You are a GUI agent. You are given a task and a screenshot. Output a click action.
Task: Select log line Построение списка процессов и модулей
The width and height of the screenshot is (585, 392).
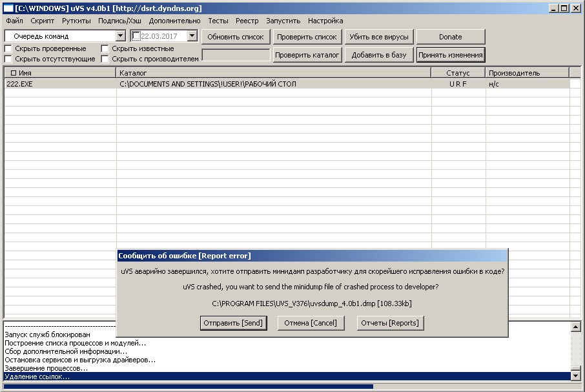point(75,343)
